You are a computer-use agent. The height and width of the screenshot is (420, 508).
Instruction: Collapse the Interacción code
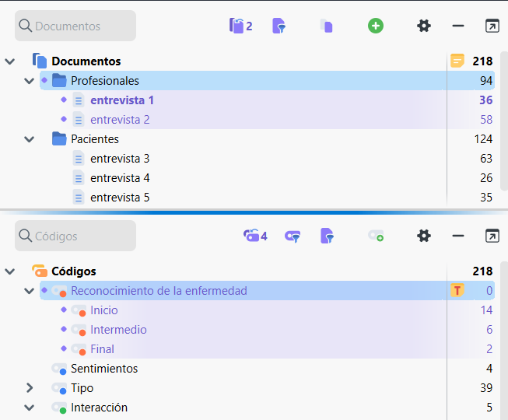click(x=29, y=407)
